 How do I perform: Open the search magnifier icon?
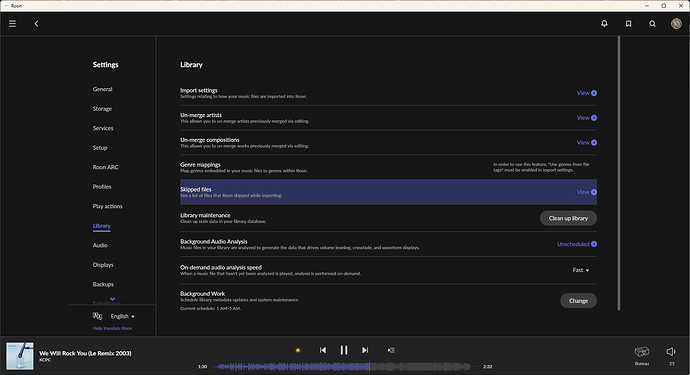(652, 24)
